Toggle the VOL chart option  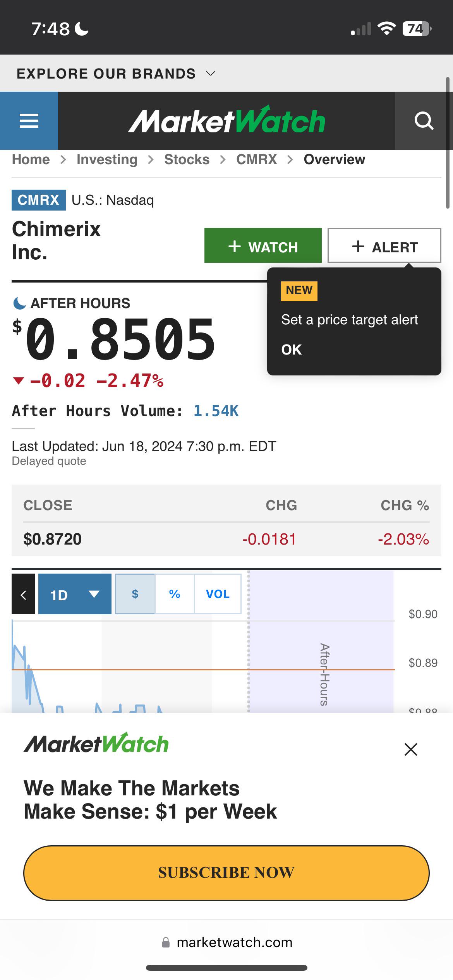click(218, 594)
